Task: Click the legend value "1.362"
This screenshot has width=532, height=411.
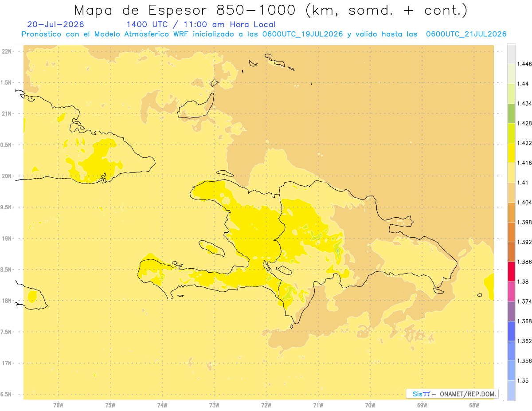Action: pos(525,341)
